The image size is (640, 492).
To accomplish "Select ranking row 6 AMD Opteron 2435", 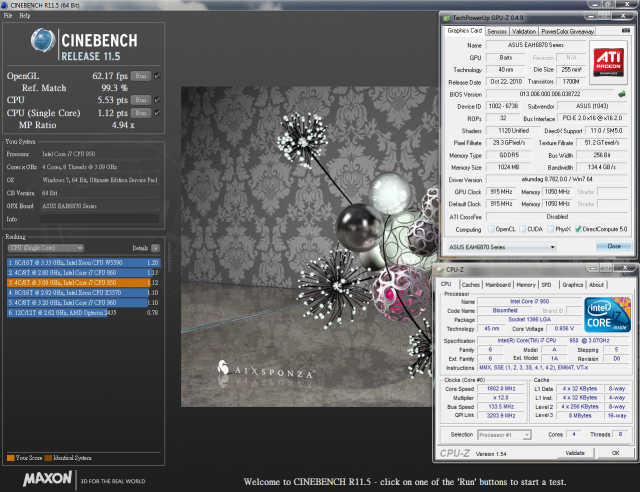I will point(83,313).
